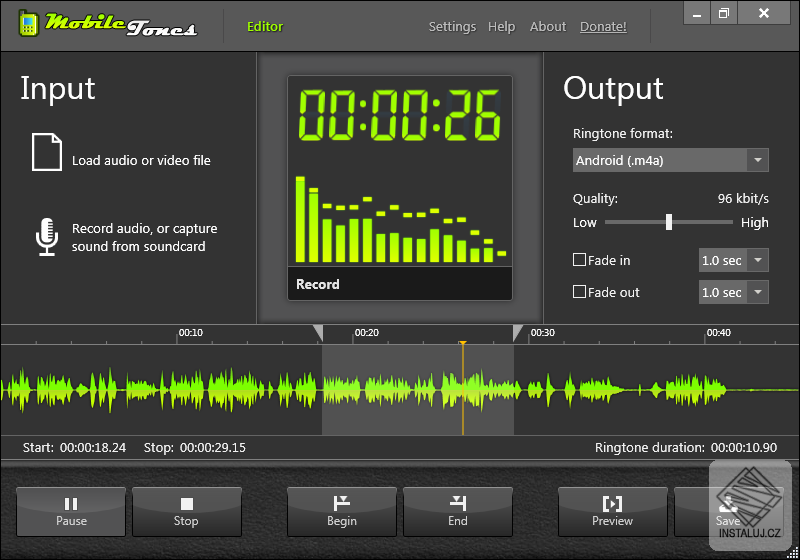800x560 pixels.
Task: Click the 96 kbit/s quality value
Action: [743, 198]
